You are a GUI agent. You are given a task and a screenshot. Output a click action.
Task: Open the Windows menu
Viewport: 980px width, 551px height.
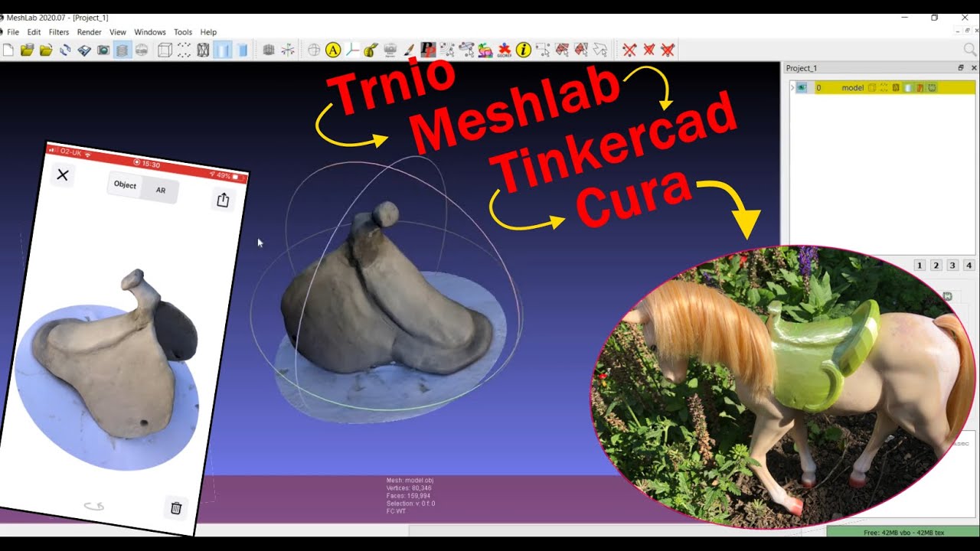click(x=150, y=32)
